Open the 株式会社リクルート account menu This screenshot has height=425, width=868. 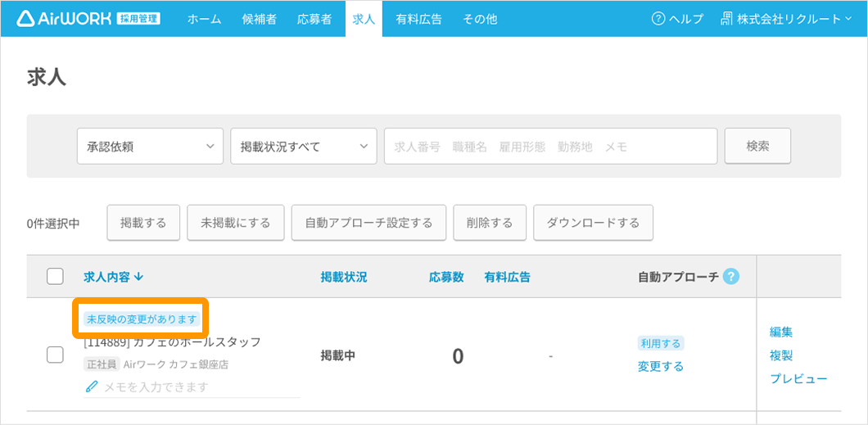[787, 19]
